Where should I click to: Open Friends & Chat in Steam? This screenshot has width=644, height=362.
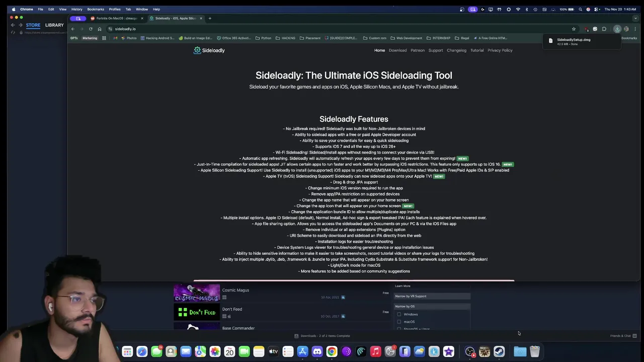click(623, 336)
